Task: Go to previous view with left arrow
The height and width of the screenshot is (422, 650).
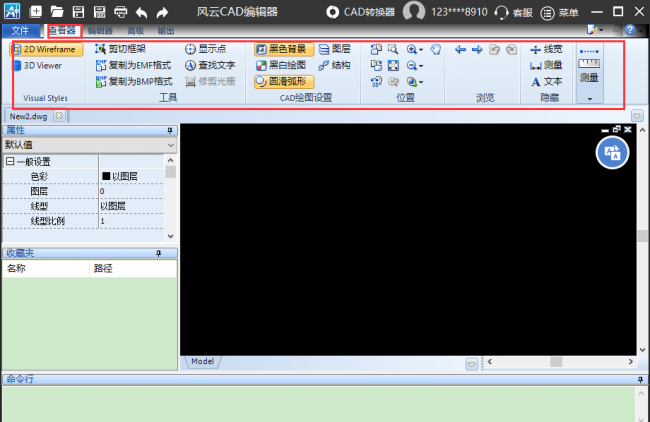Action: 460,50
